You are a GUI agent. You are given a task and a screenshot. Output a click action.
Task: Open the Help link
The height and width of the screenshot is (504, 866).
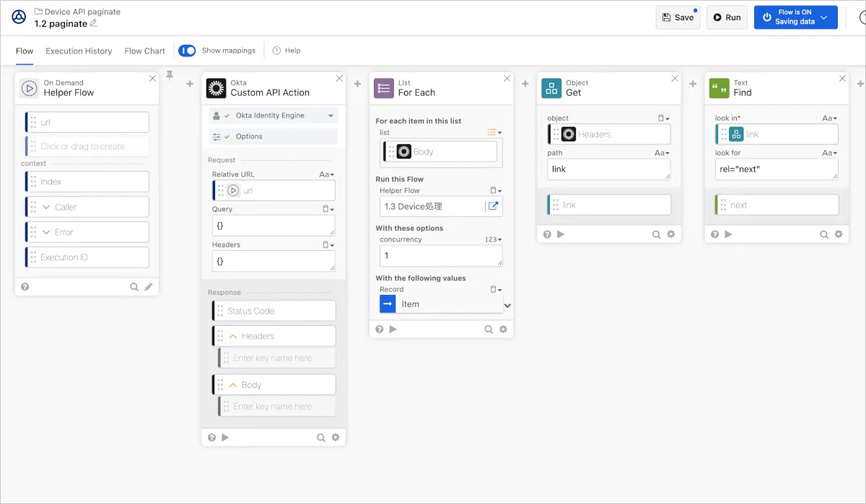click(287, 50)
